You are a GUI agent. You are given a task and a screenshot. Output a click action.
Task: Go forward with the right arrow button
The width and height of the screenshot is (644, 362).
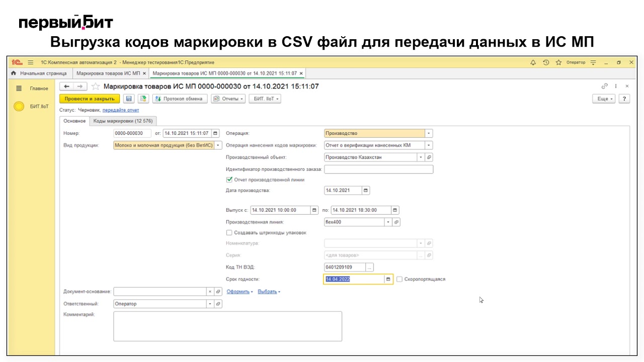80,86
